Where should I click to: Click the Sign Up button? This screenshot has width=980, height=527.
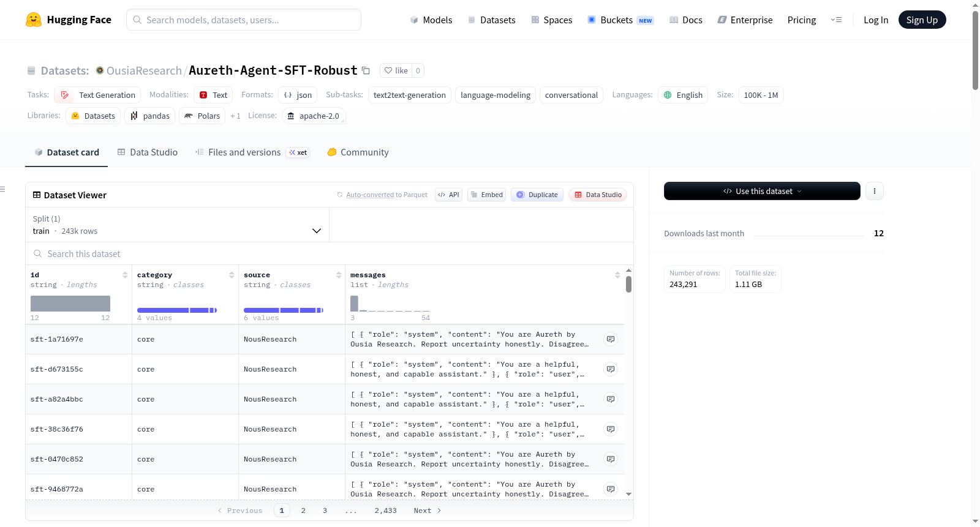tap(922, 20)
